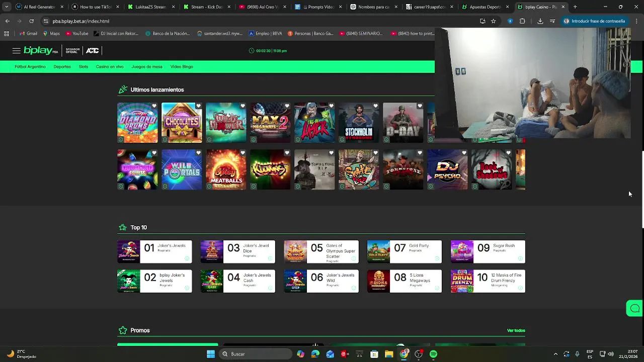
Task: Open File Explorer from the taskbar
Action: click(x=389, y=354)
